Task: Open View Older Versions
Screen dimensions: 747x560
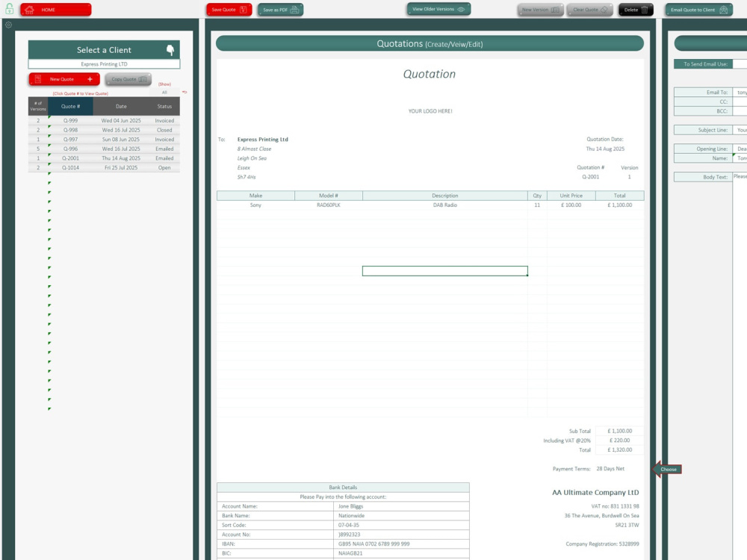Action: [438, 9]
